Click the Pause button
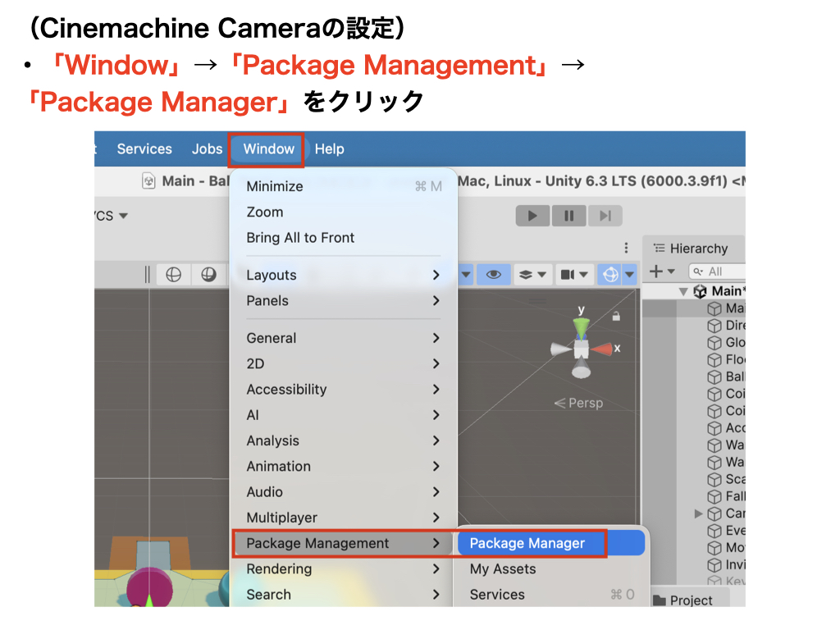The height and width of the screenshot is (630, 840). click(568, 216)
